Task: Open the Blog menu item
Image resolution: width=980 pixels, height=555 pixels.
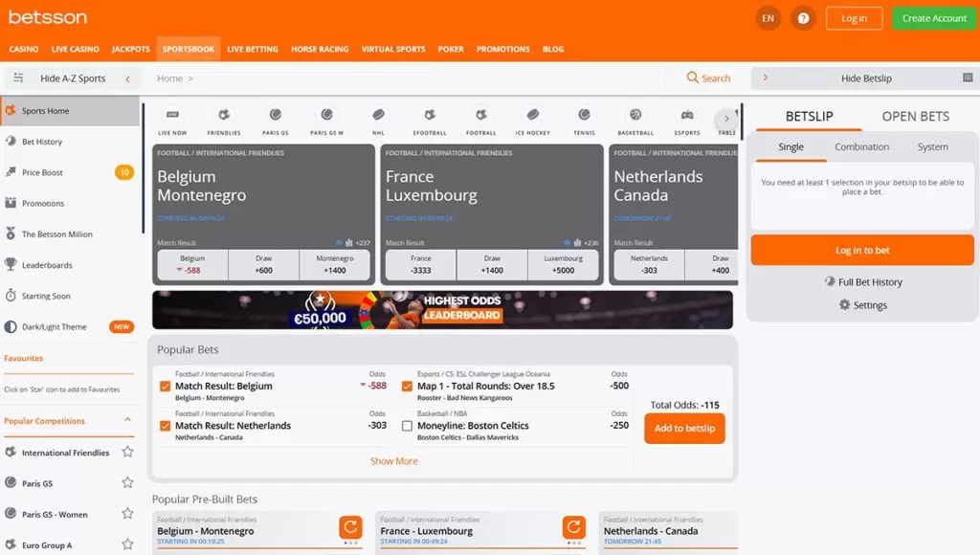Action: (553, 49)
